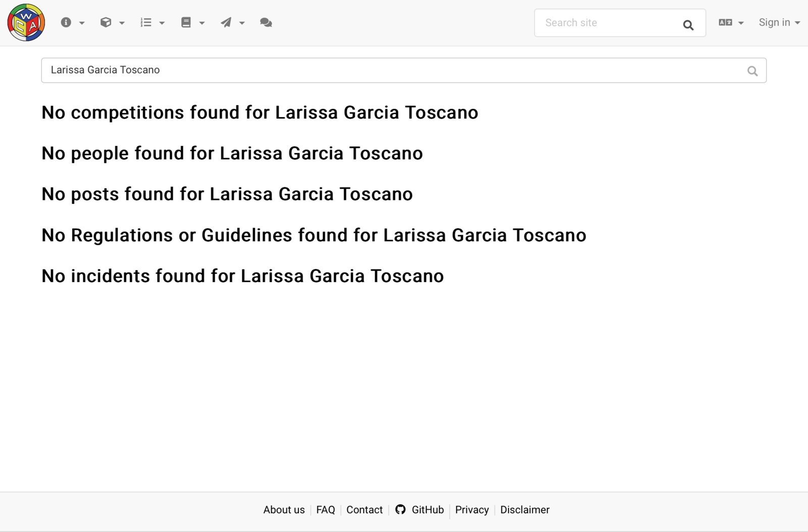Click the magnifier in the main search field
The height and width of the screenshot is (532, 808).
(752, 71)
